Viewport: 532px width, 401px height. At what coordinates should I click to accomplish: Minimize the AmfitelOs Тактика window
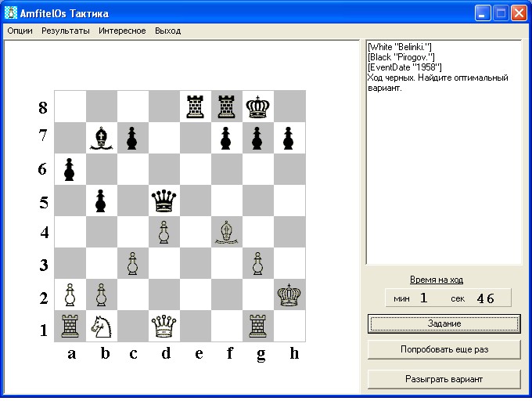pos(482,13)
